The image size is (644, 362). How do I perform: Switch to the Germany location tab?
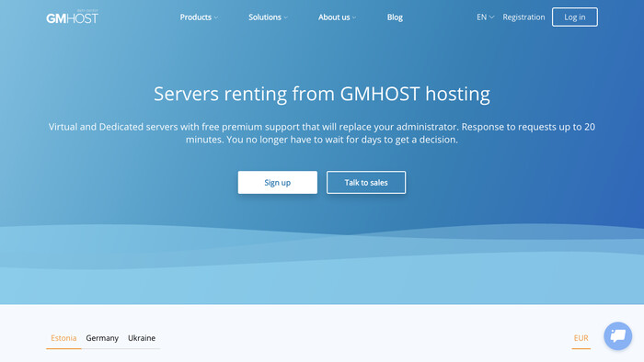pos(102,338)
